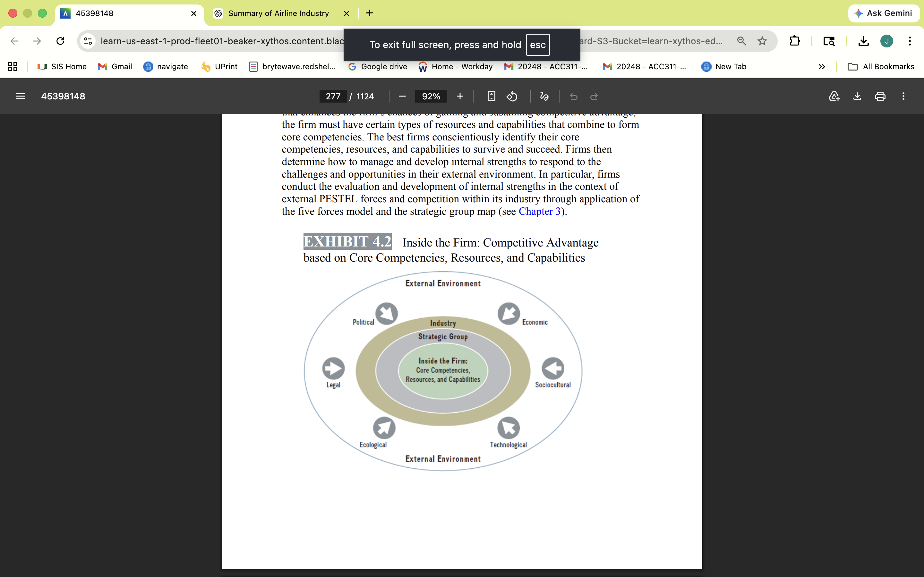Zoom out using the minus control

[402, 96]
